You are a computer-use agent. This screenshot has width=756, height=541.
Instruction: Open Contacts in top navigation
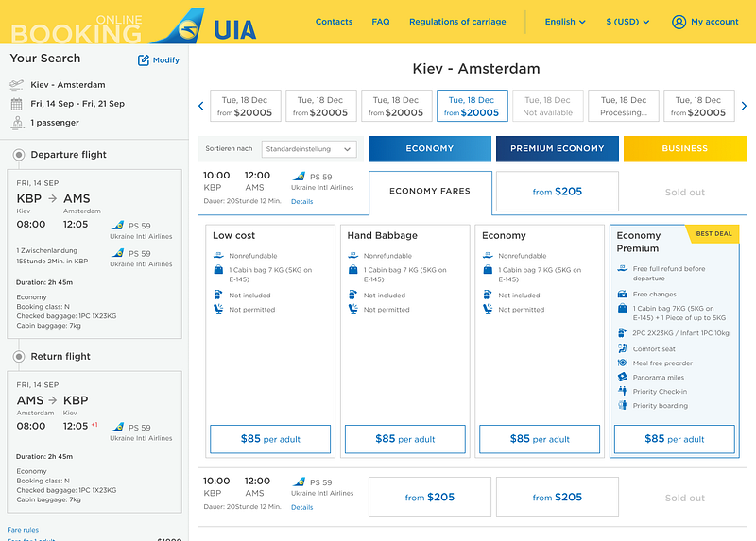(x=334, y=22)
